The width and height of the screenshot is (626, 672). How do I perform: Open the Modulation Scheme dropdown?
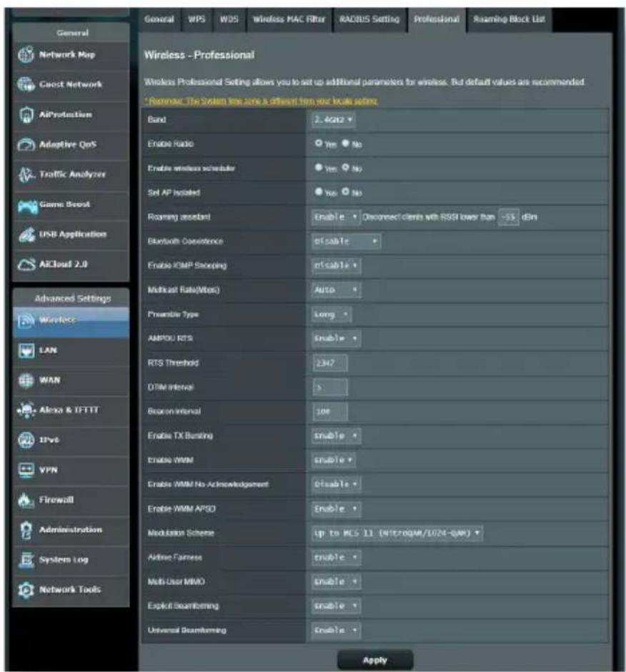[x=397, y=533]
